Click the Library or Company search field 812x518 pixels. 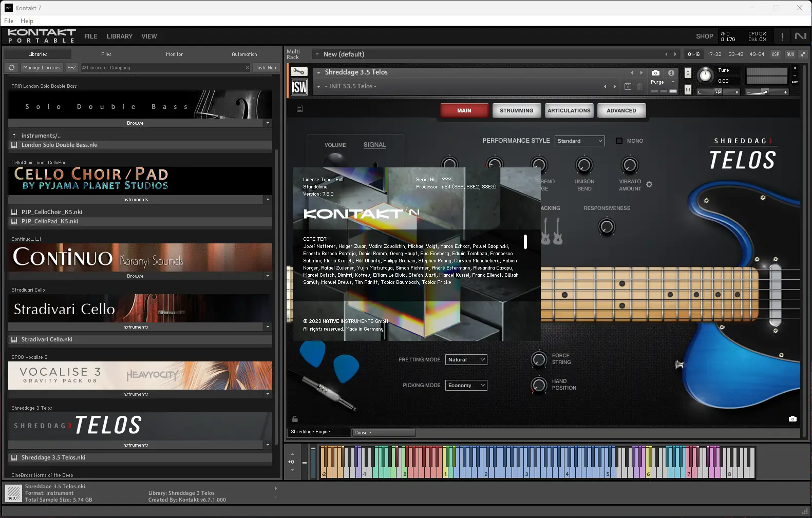165,68
